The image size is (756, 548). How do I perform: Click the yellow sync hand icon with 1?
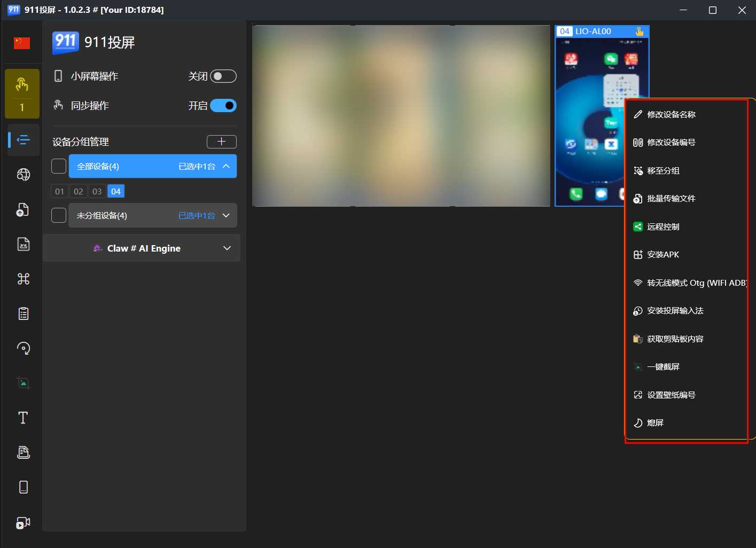(x=22, y=93)
